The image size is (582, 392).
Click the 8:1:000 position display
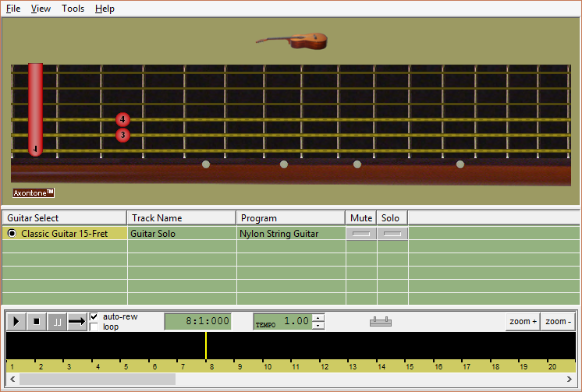pos(198,321)
